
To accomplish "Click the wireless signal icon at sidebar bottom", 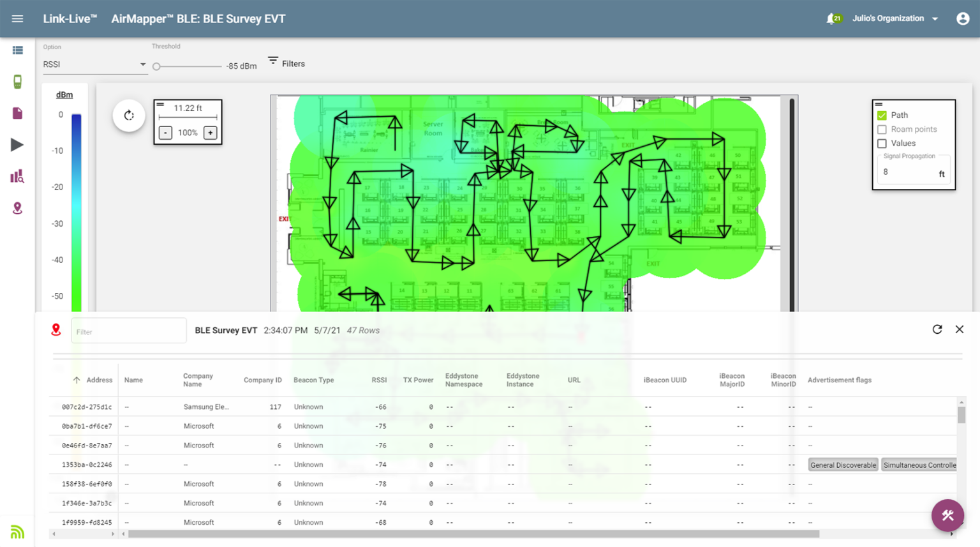I will (17, 531).
